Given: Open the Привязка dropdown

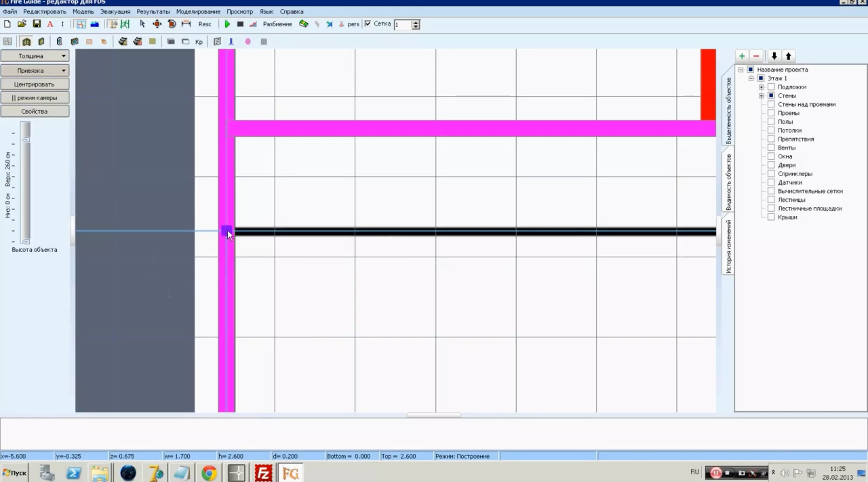Looking at the screenshot, I should 35,71.
